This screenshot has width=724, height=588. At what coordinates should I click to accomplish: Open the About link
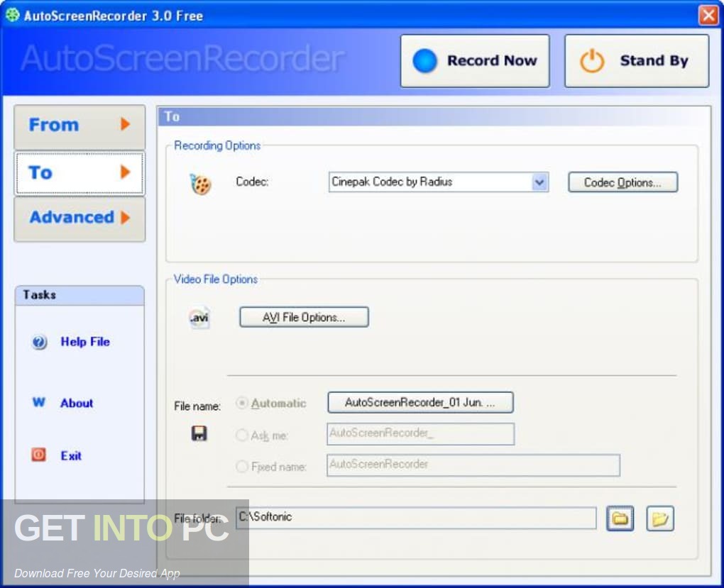tap(77, 403)
